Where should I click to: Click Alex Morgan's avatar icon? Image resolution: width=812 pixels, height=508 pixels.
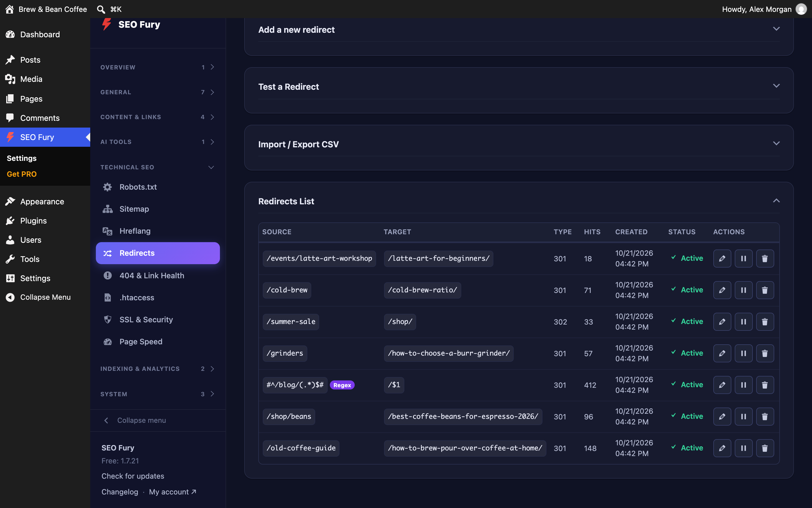pos(801,9)
